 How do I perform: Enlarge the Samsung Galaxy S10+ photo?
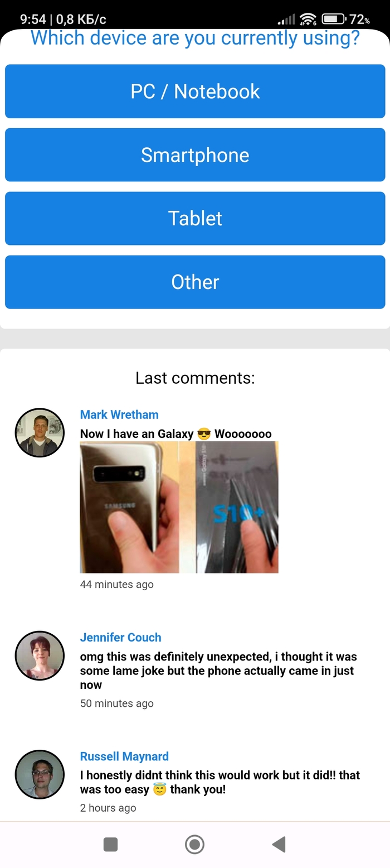click(179, 507)
